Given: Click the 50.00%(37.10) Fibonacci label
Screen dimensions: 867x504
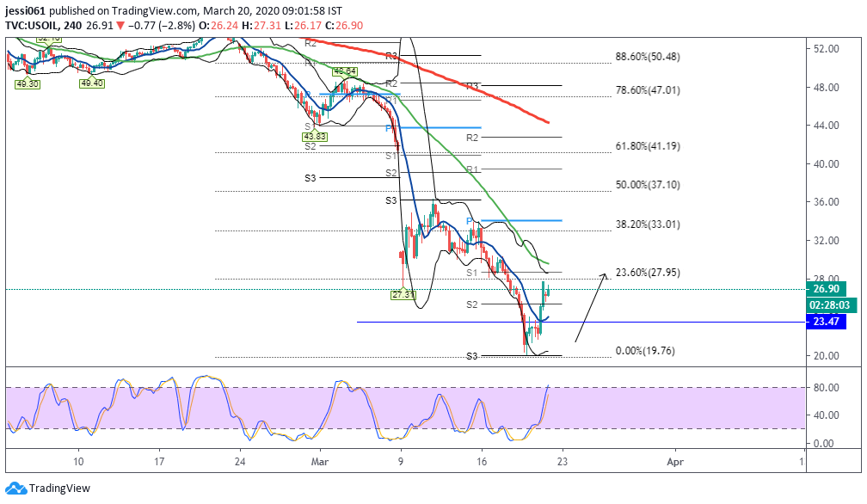Looking at the screenshot, I should pos(648,185).
